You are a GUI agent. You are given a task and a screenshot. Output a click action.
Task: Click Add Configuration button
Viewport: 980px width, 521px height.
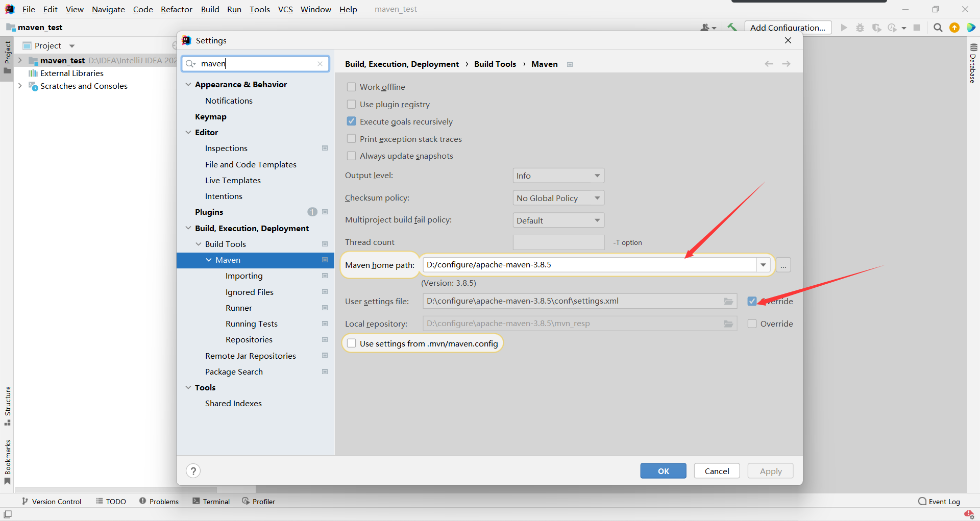click(788, 28)
